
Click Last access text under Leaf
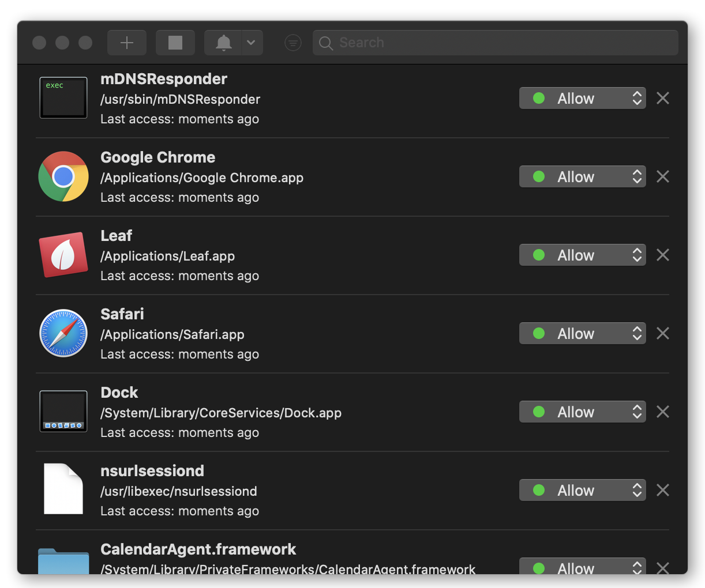pos(179,276)
